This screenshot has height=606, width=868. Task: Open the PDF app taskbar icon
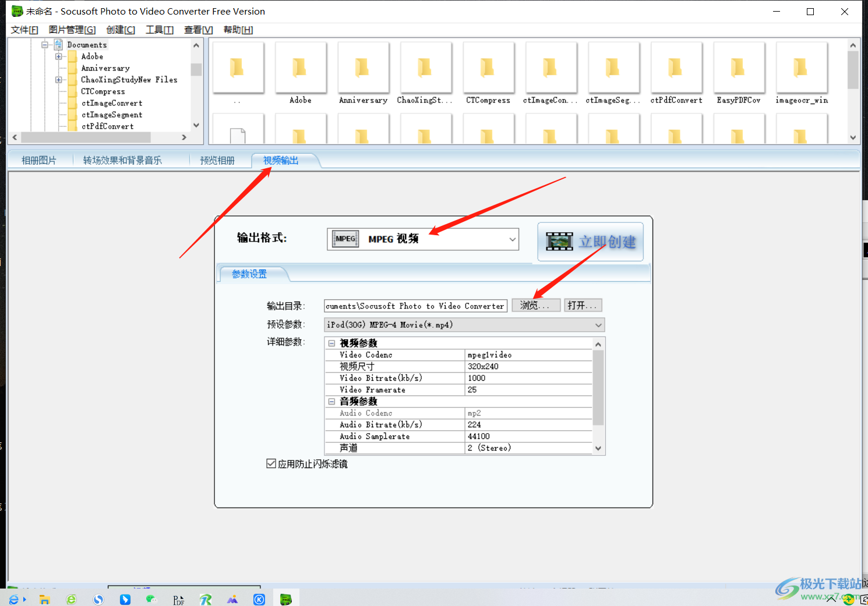point(179,600)
